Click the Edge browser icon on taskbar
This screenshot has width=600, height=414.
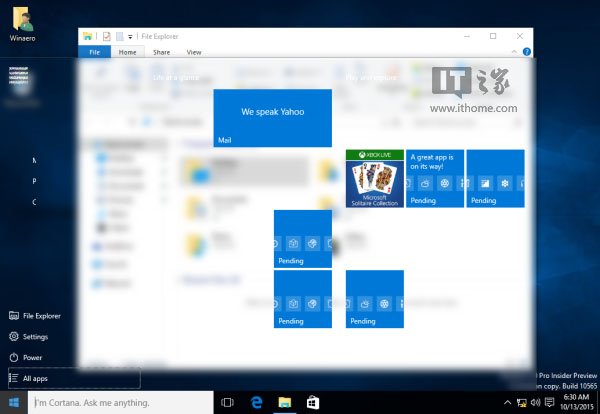click(x=256, y=403)
